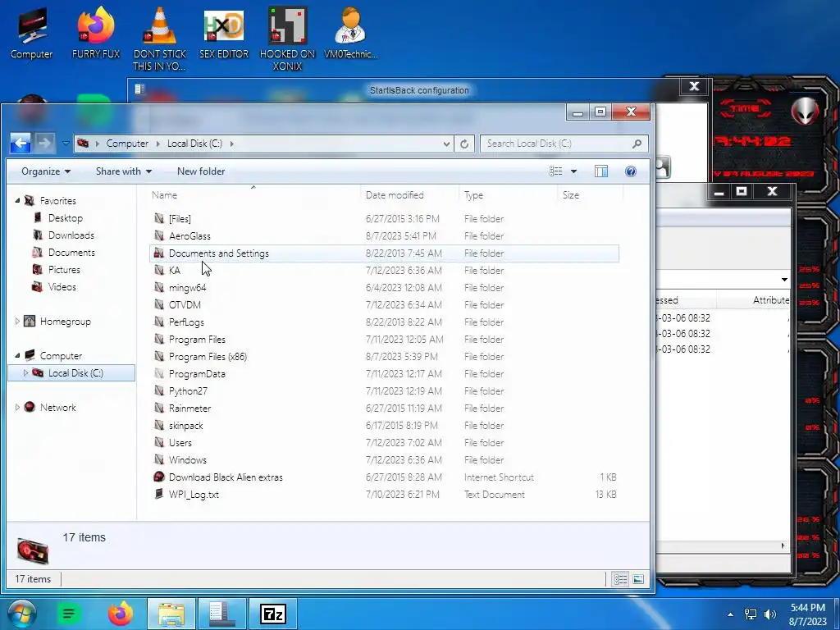Image resolution: width=840 pixels, height=630 pixels.
Task: Switch to large icons view in status bar
Action: (637, 579)
